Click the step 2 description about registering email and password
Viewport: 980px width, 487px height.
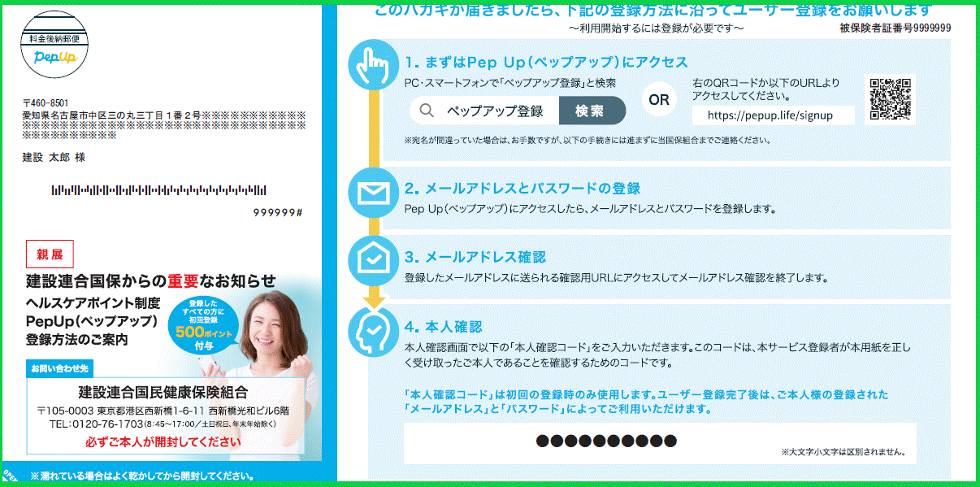590,209
